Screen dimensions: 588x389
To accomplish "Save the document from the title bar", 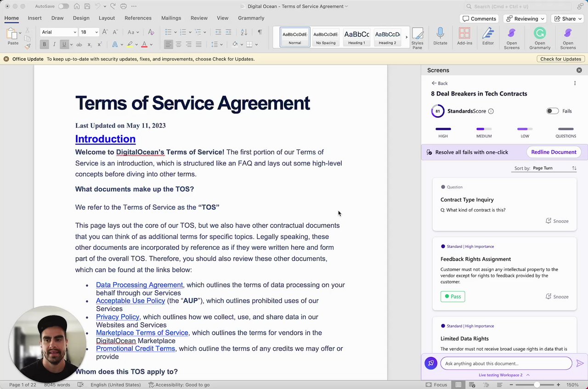I will [87, 6].
